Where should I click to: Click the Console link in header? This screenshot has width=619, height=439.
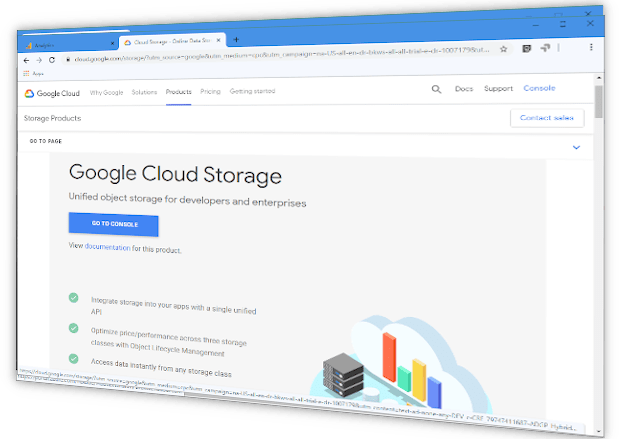tap(539, 88)
